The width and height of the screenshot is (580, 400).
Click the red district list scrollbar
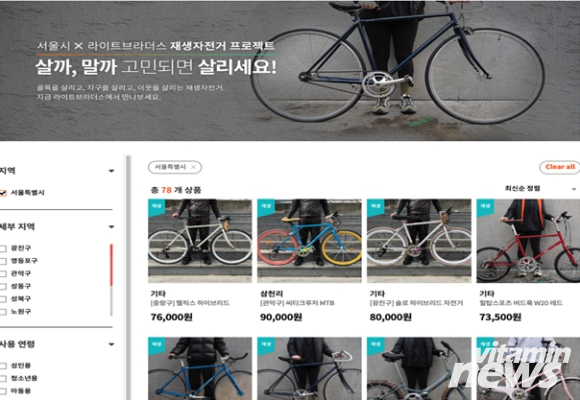coord(111,265)
